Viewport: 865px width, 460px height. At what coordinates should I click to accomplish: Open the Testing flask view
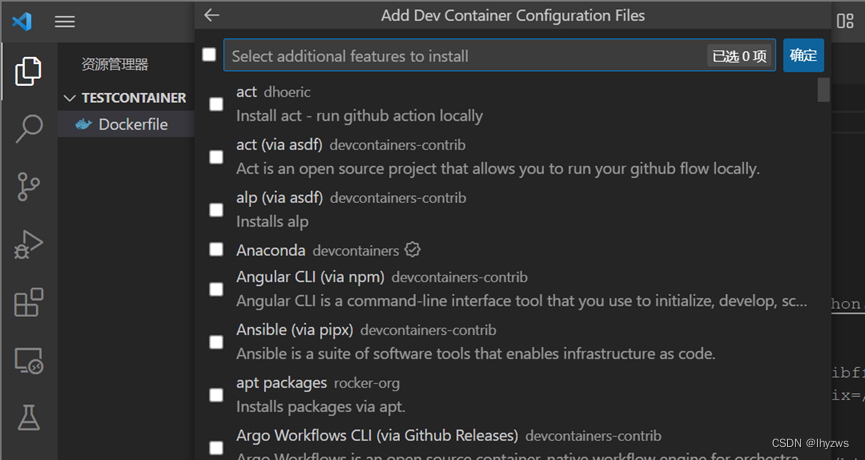(x=28, y=418)
